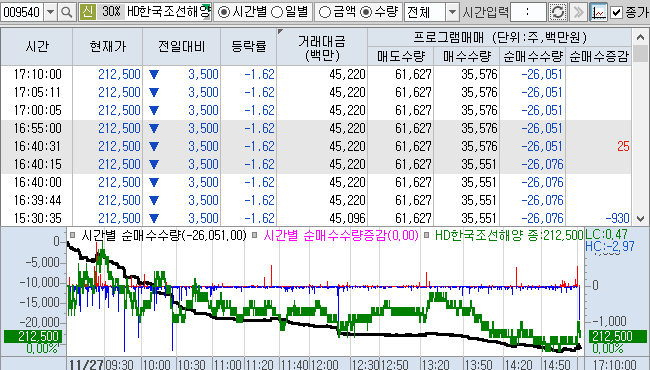The image size is (650, 370).
Task: Open the stock code history dropdown arrow
Action: [50, 12]
